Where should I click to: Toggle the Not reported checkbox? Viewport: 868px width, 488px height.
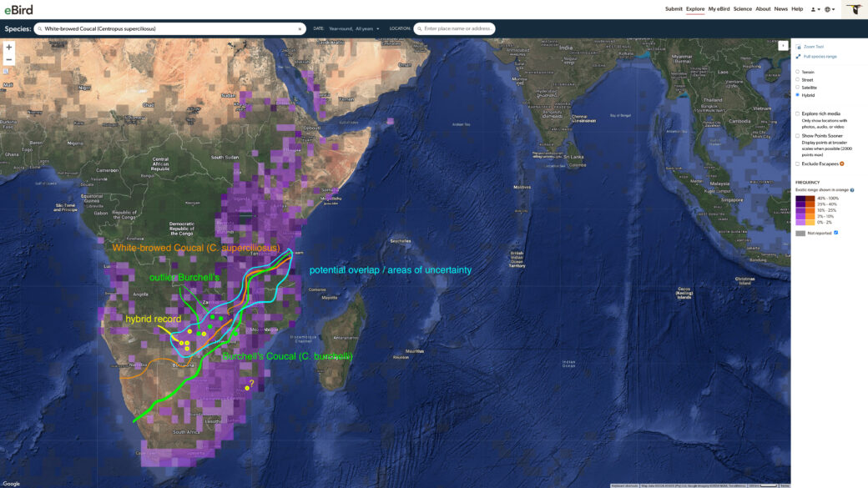click(836, 233)
